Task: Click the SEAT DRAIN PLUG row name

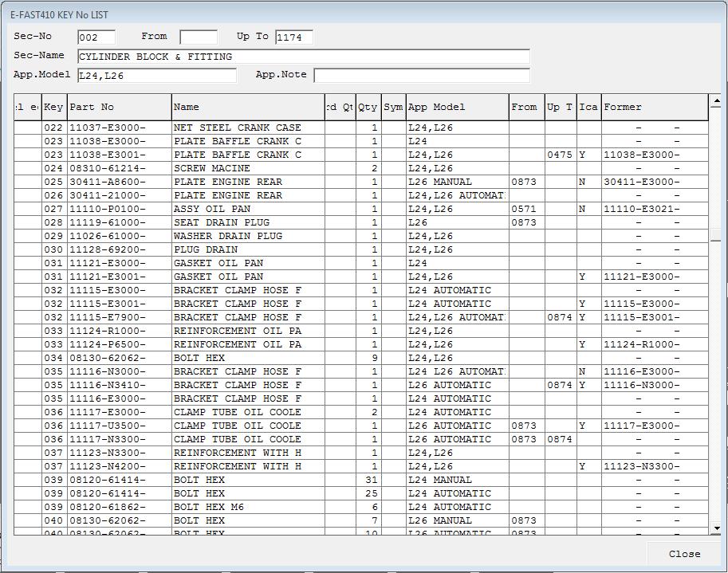Action: pyautogui.click(x=248, y=222)
